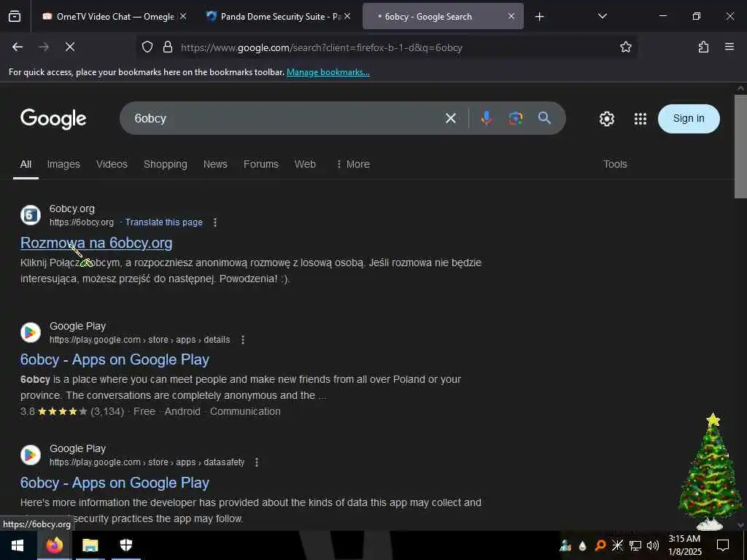
Task: Bookmark this page with star icon
Action: (625, 47)
